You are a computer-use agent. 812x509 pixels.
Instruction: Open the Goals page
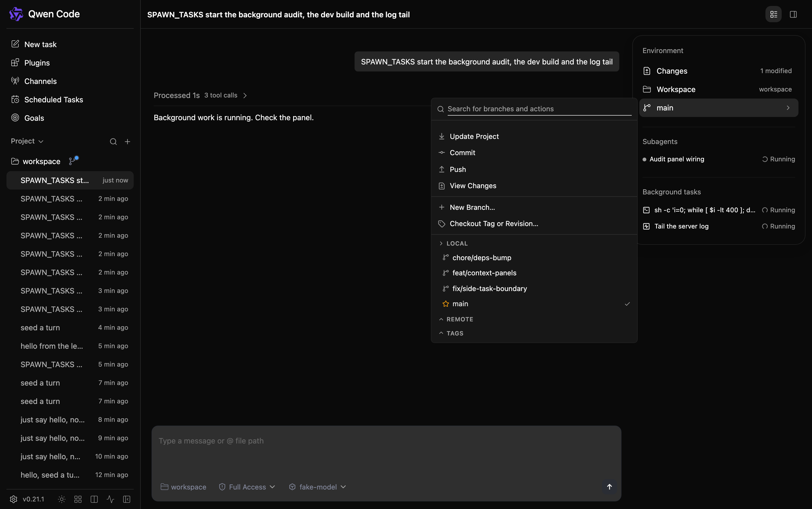pos(70,118)
